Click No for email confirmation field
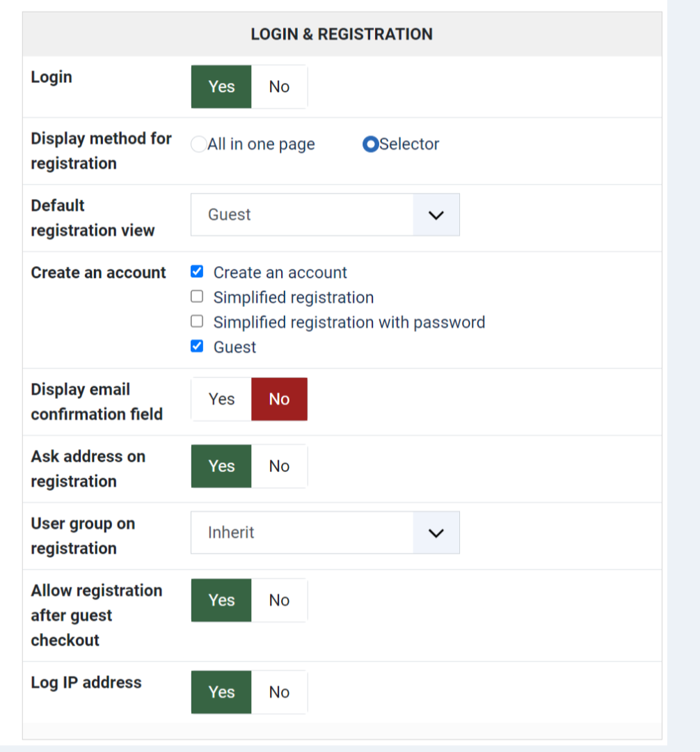 (279, 399)
